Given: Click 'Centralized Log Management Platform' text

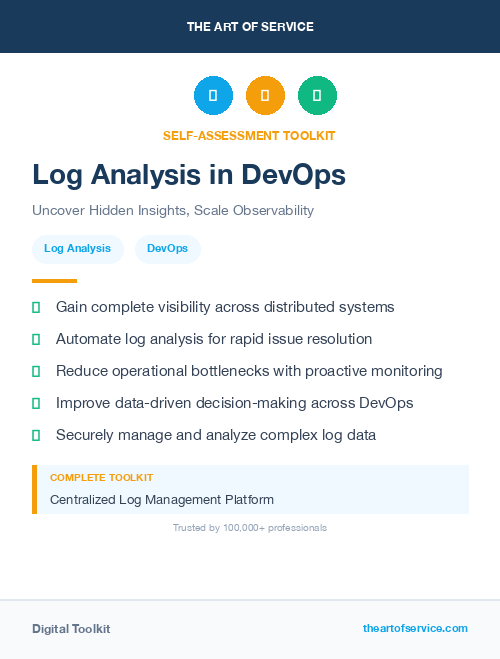Looking at the screenshot, I should (x=162, y=500).
